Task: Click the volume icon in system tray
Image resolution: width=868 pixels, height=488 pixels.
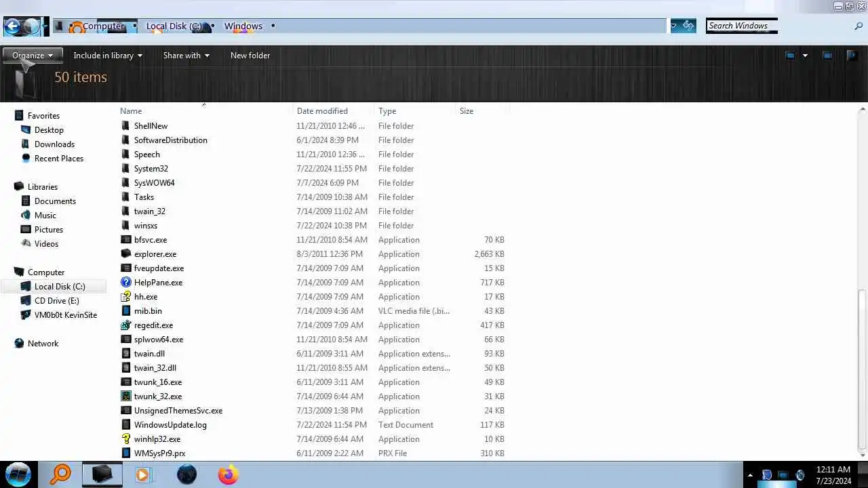Action: click(800, 475)
